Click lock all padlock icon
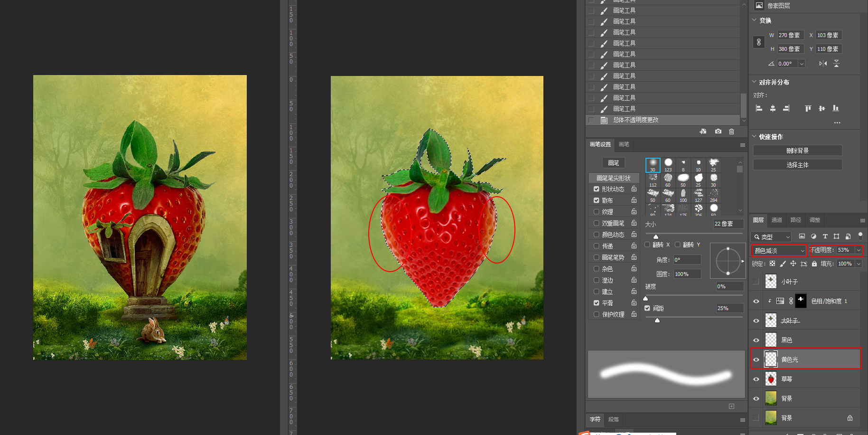 coord(814,264)
